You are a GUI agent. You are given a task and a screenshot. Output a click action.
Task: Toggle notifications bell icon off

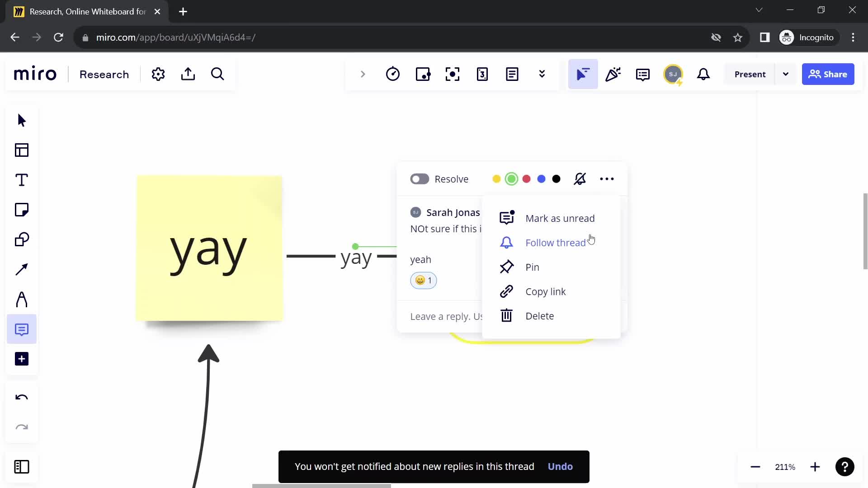[580, 179]
